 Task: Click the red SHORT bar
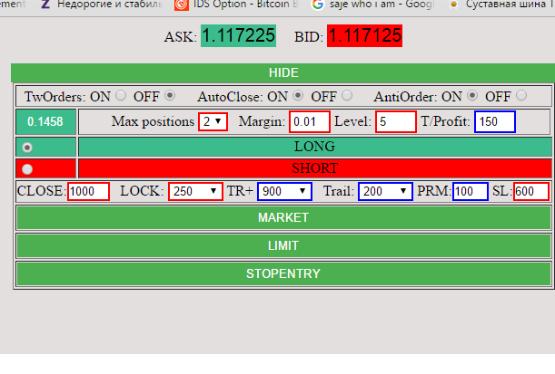click(x=315, y=168)
